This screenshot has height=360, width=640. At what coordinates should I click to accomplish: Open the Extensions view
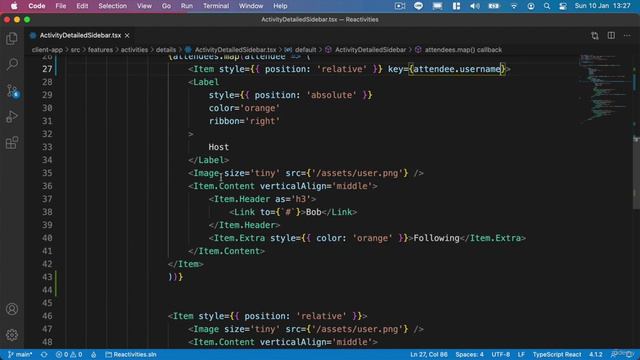coord(12,143)
